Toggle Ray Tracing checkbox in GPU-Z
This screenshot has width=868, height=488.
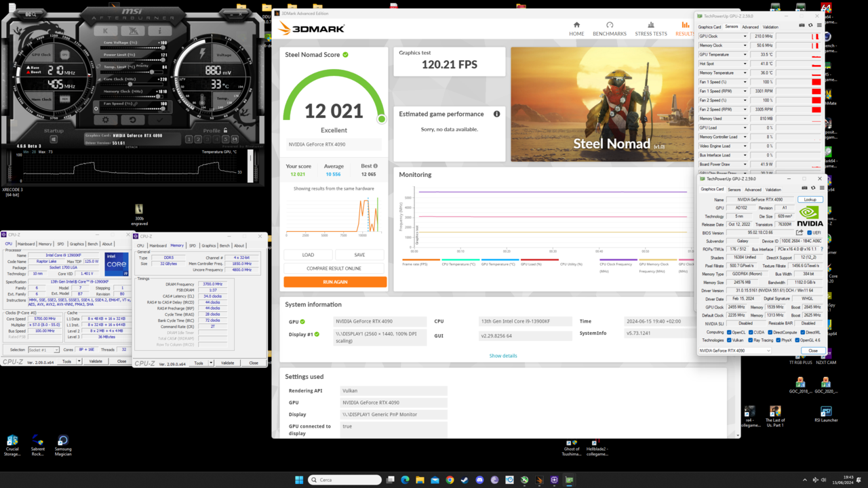click(x=751, y=340)
